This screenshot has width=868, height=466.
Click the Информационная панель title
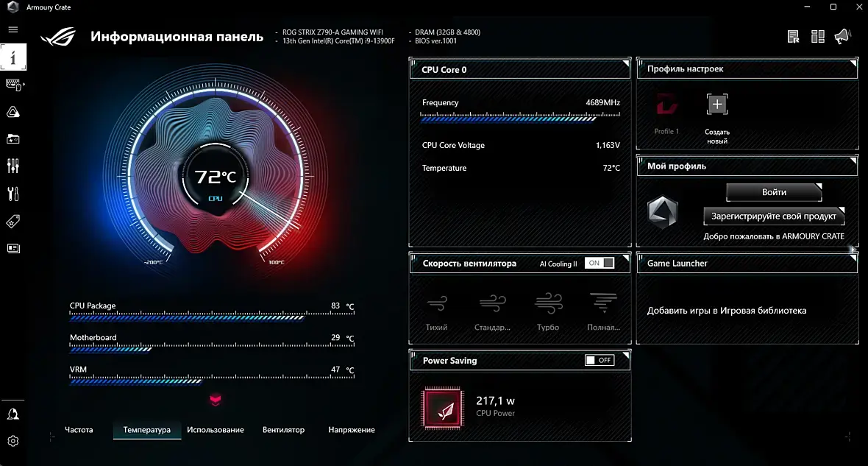tap(177, 37)
